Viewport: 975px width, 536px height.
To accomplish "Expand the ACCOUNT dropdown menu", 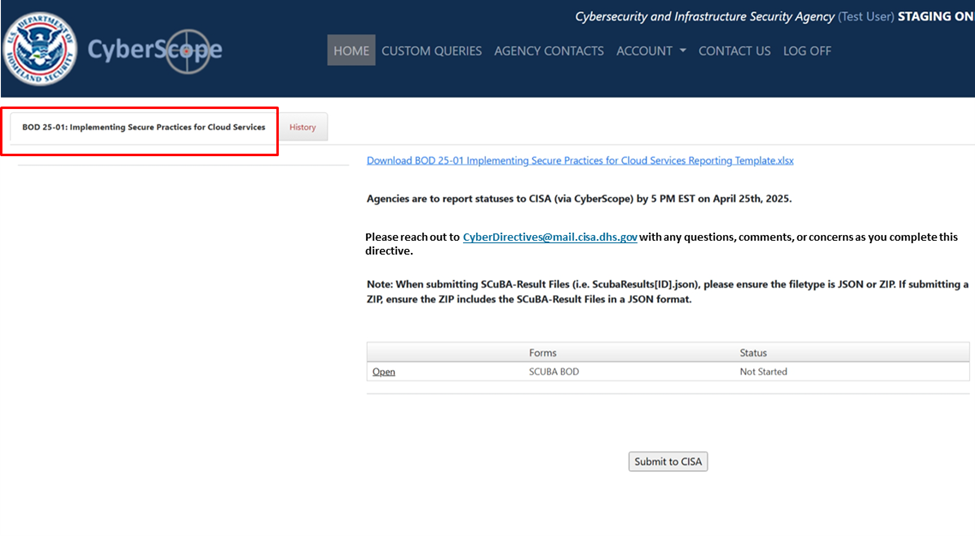I will coord(651,51).
